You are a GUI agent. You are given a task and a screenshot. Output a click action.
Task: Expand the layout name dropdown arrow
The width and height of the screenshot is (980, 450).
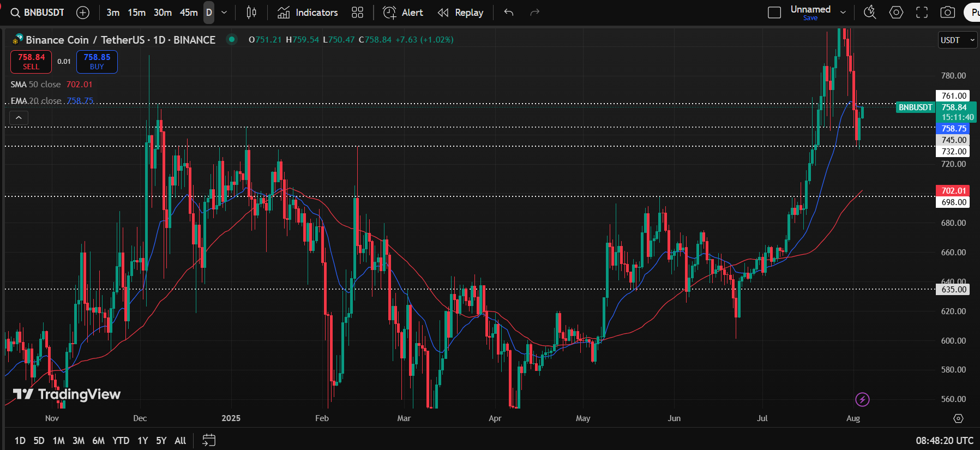[x=843, y=13]
